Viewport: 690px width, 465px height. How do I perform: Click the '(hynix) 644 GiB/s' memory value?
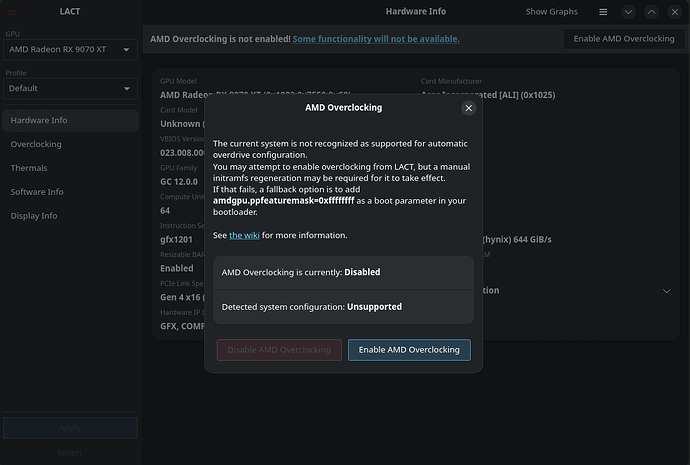point(517,240)
